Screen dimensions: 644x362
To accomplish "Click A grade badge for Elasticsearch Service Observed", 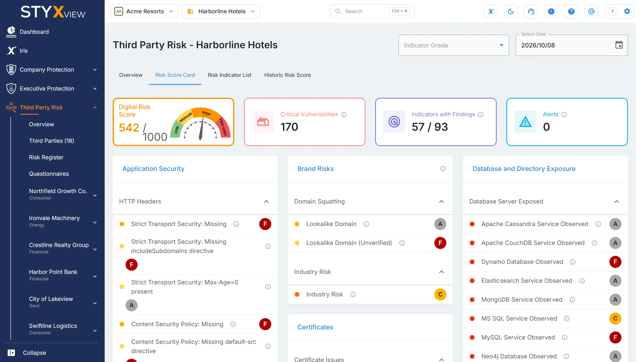I will (x=615, y=281).
